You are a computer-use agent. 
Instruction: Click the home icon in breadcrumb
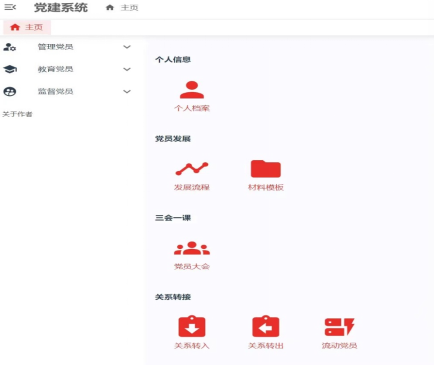click(x=110, y=7)
